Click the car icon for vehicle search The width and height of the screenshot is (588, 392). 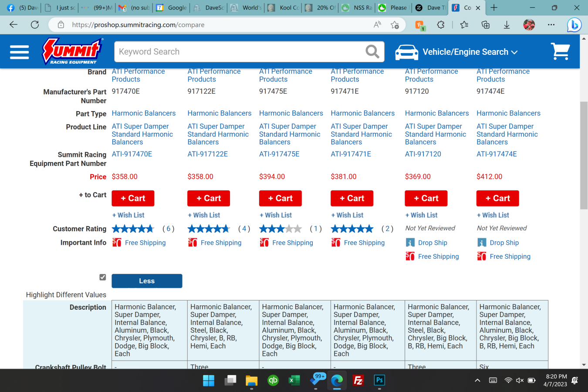click(x=406, y=52)
